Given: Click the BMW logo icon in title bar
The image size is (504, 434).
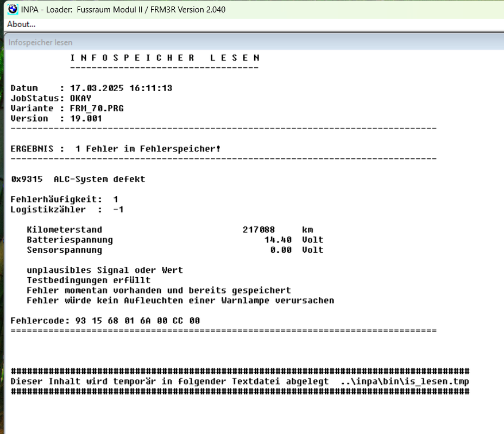Looking at the screenshot, I should pyautogui.click(x=12, y=9).
